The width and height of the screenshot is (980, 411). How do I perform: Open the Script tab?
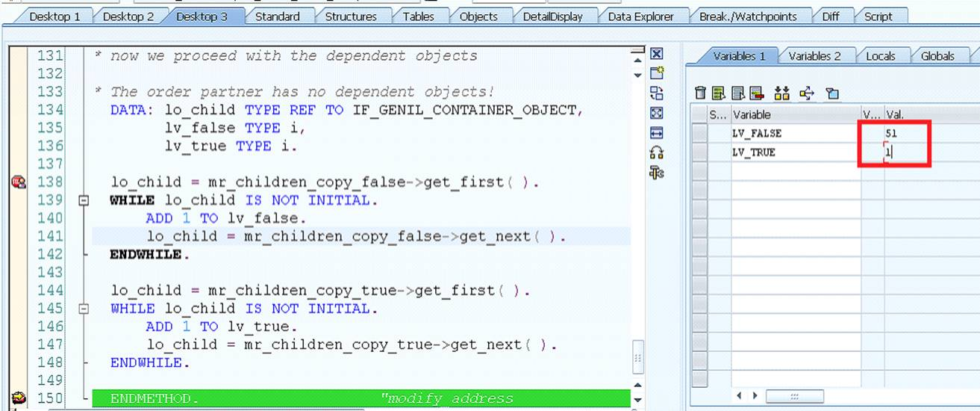pyautogui.click(x=878, y=16)
